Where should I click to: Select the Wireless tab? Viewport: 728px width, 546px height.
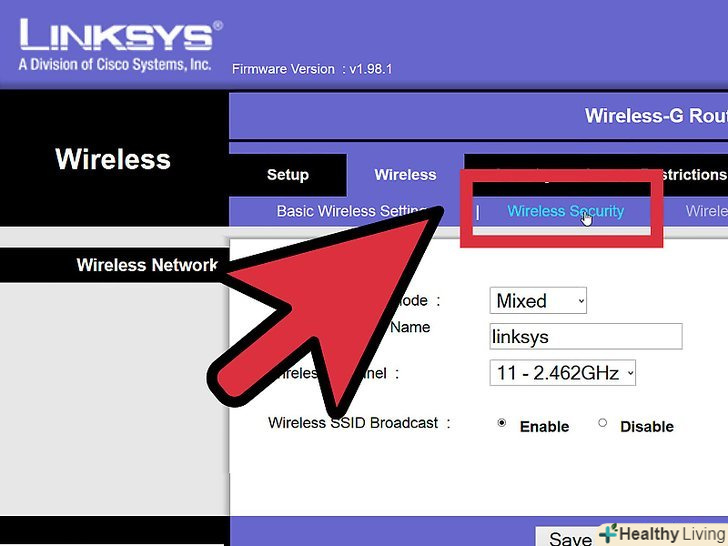pyautogui.click(x=405, y=175)
